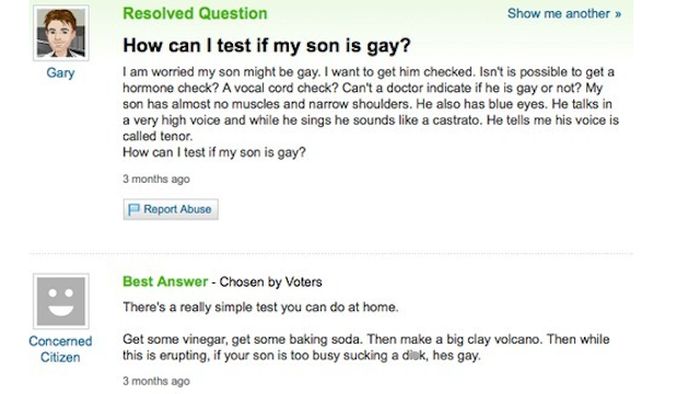Open the gray smiley face avatar

[61, 301]
